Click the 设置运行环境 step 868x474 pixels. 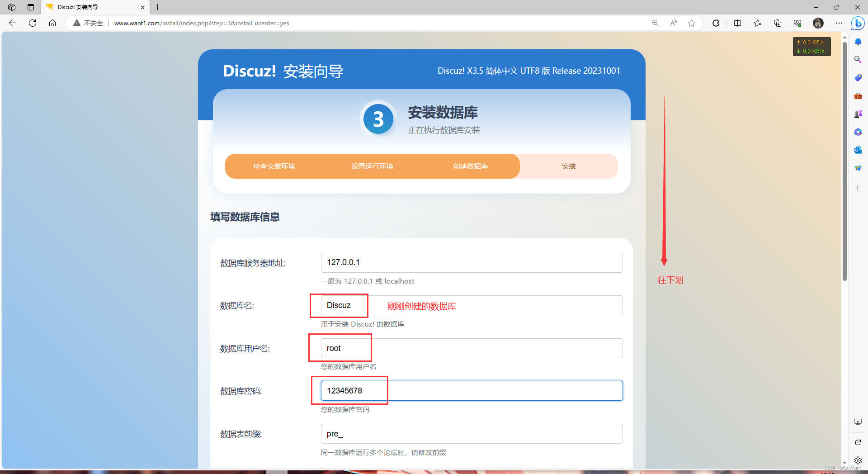[x=373, y=166]
